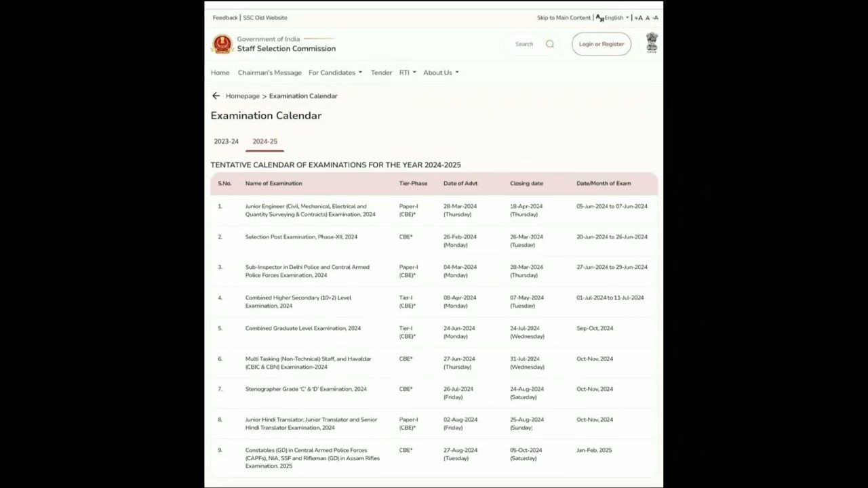Select the Junior Engineer Examination, 2024 row name
Image resolution: width=868 pixels, height=488 pixels.
pyautogui.click(x=310, y=210)
